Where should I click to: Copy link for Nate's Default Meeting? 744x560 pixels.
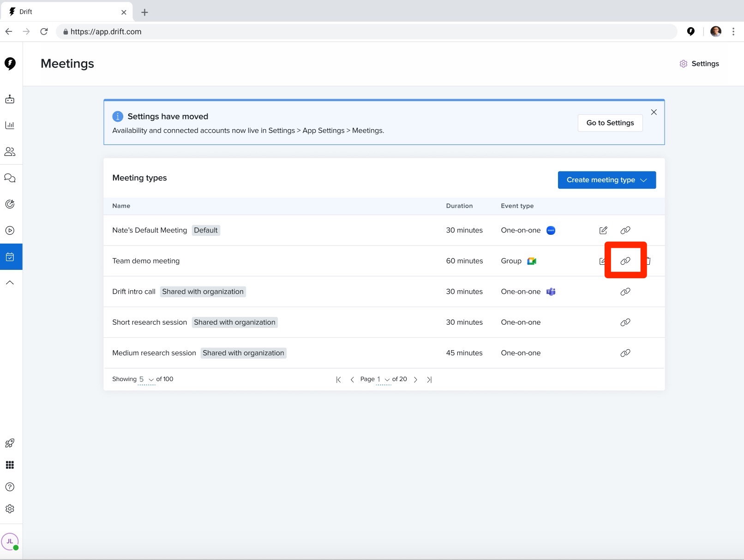point(625,230)
